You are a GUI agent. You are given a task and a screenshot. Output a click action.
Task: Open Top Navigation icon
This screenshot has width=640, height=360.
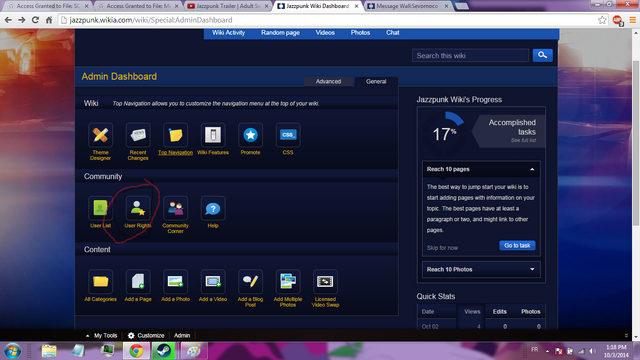click(x=176, y=135)
